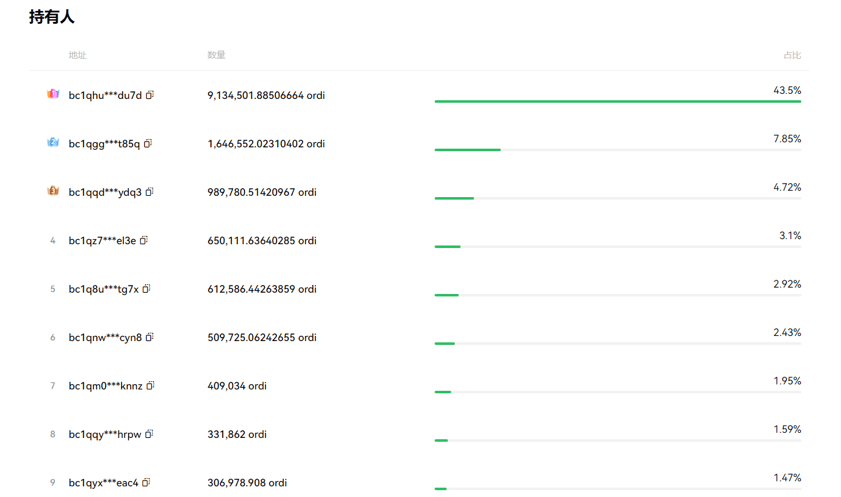Open holder address bc1qz7***el3e
841x497 pixels.
[102, 241]
